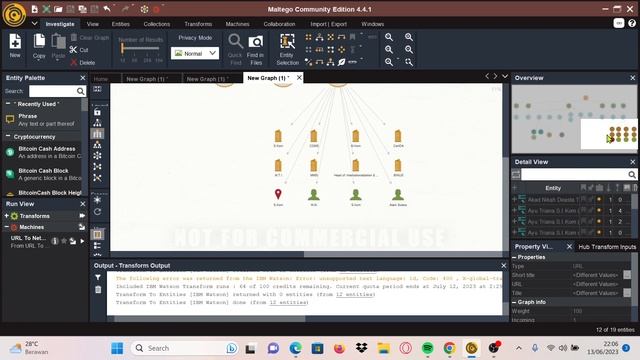640x360 pixels.
Task: Click the red location pin entity on graph
Action: pyautogui.click(x=278, y=194)
